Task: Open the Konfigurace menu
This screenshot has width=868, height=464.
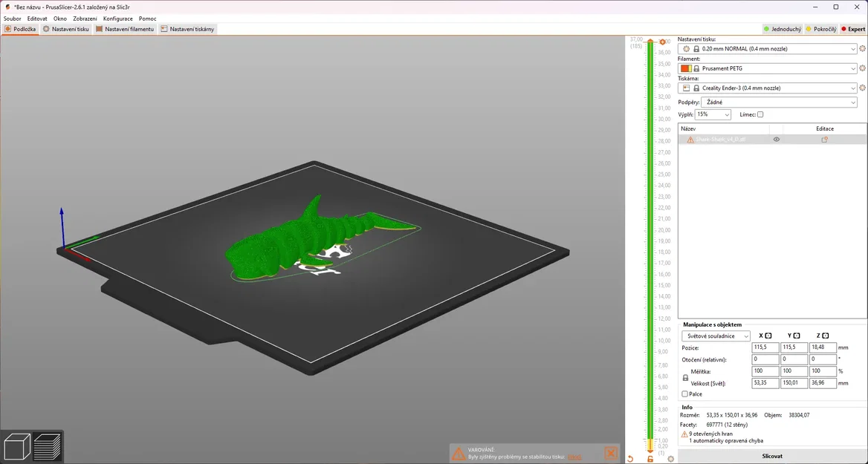Action: pyautogui.click(x=118, y=19)
